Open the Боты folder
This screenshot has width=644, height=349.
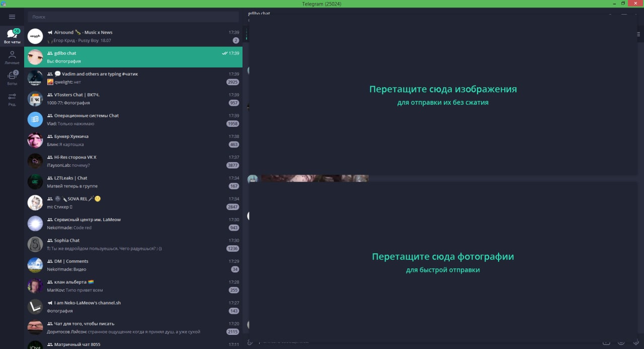(x=12, y=78)
